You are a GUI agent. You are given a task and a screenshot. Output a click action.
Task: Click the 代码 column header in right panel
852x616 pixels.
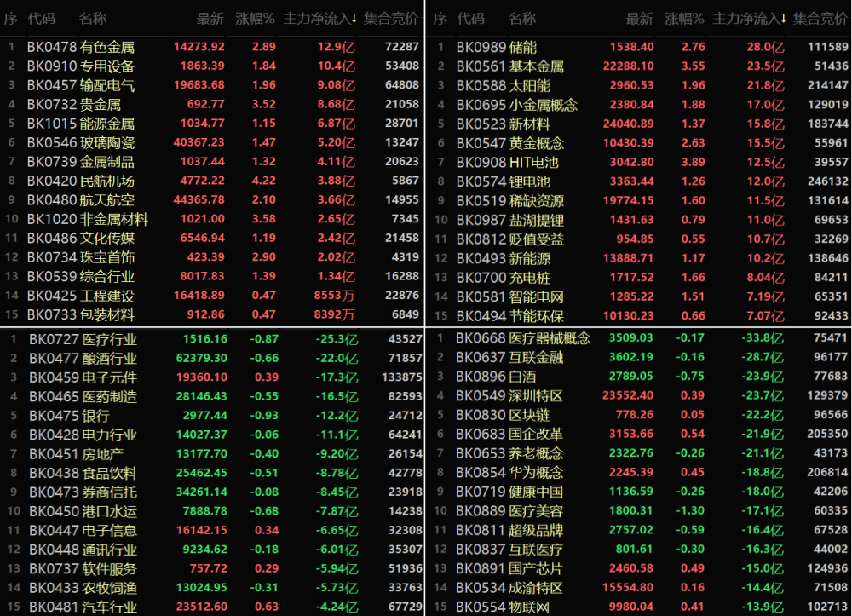[x=470, y=19]
